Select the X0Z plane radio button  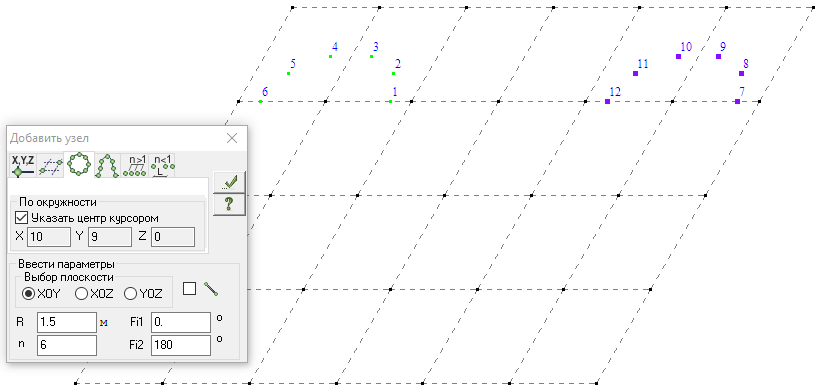[81, 294]
